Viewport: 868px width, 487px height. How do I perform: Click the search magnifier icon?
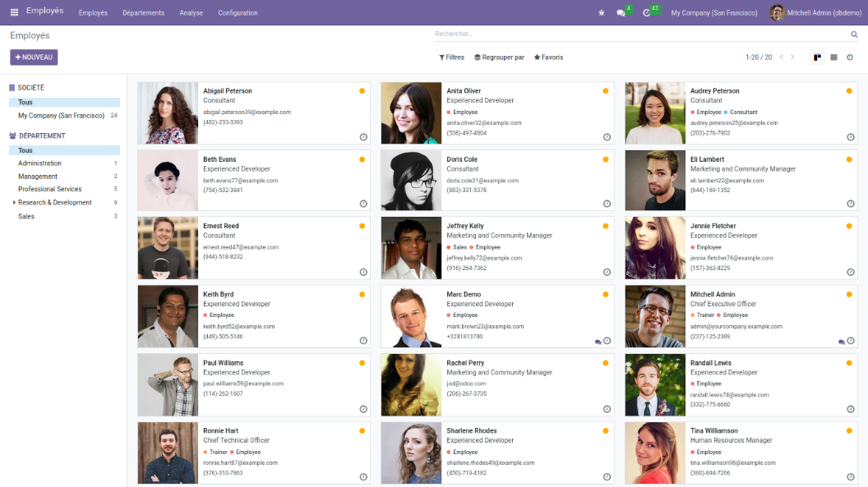coord(854,34)
